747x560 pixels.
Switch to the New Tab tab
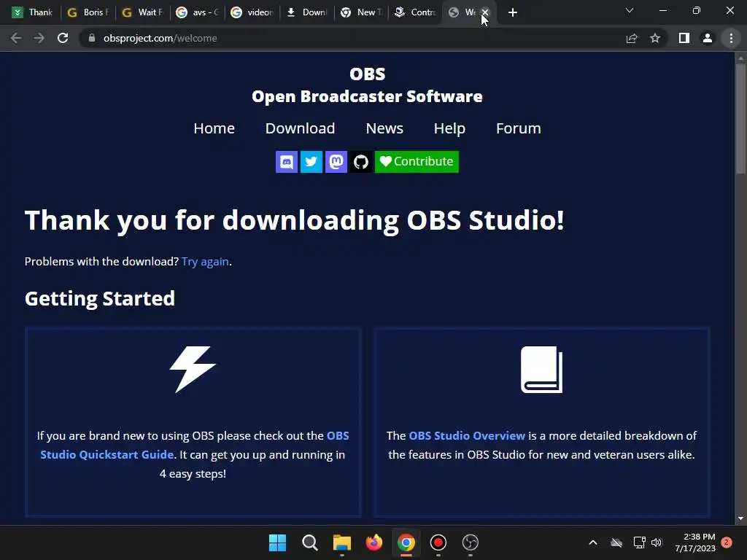(x=362, y=12)
